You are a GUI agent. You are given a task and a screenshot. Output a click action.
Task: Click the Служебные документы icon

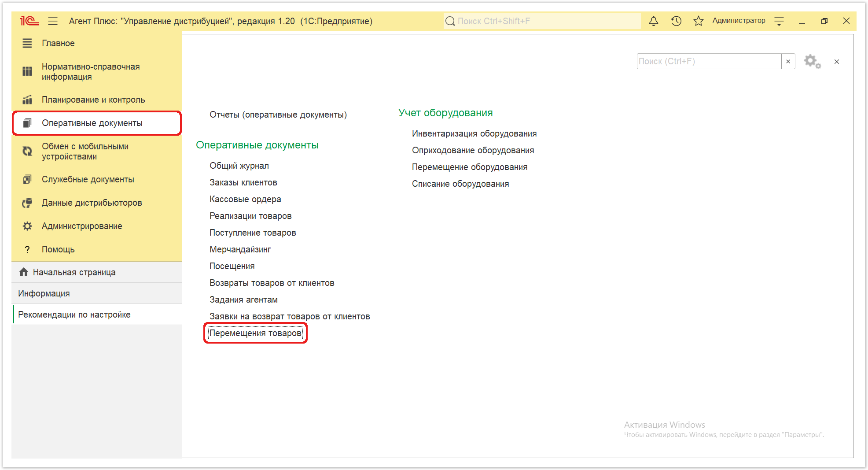pos(27,179)
